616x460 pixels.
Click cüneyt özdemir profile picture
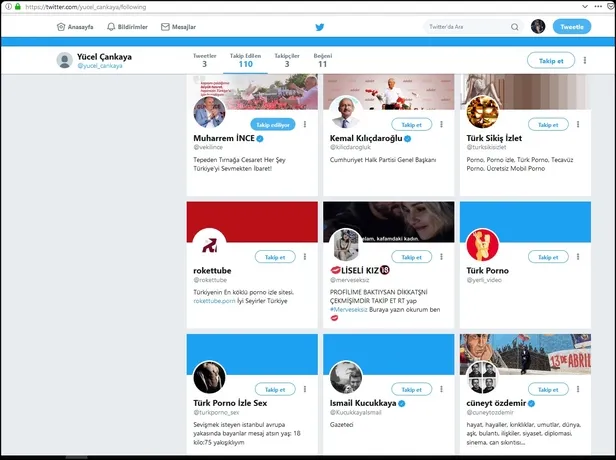[482, 377]
